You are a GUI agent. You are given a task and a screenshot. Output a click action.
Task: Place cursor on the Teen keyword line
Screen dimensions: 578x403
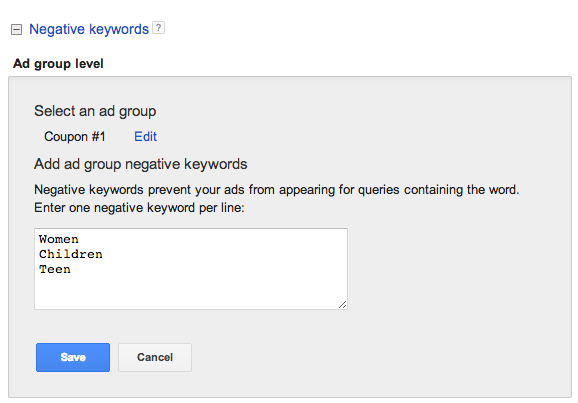point(55,269)
